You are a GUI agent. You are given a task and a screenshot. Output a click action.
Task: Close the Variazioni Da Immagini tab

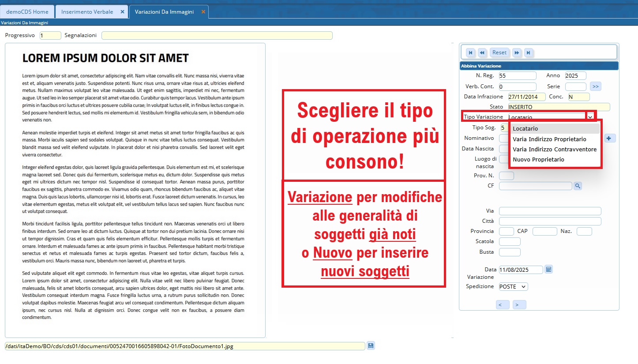pos(203,12)
